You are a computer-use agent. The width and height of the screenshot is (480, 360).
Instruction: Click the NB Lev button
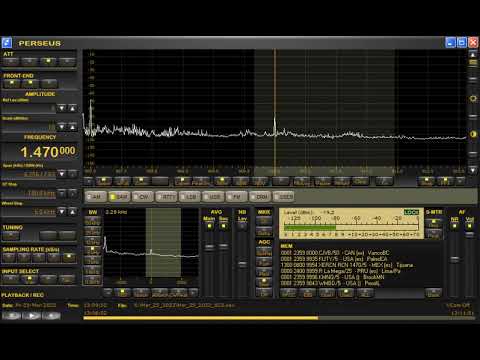pos(242,226)
